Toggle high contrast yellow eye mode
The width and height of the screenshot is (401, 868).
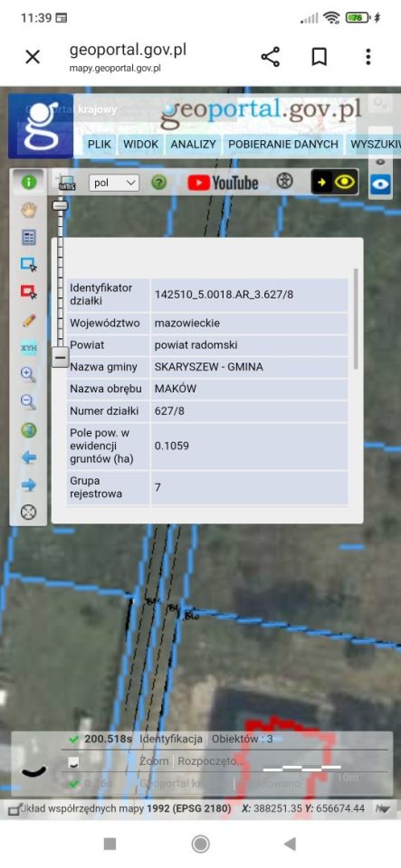coord(335,182)
